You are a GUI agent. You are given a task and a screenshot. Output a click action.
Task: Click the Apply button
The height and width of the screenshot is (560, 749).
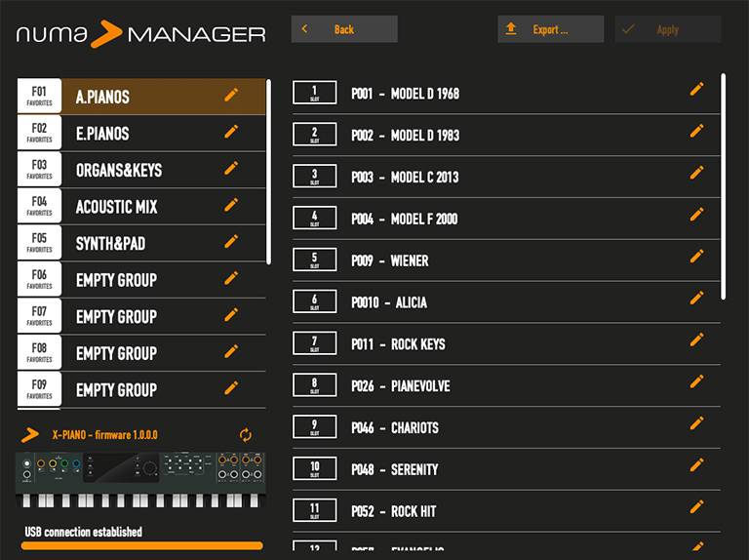(x=668, y=29)
